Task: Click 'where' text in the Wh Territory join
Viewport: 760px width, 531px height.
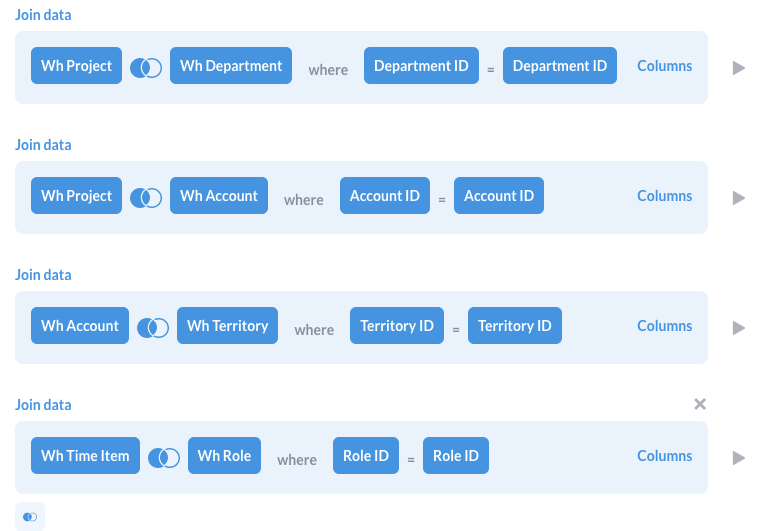Action: (314, 330)
